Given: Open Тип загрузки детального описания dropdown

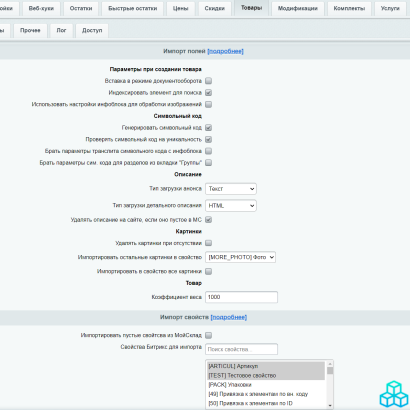Looking at the screenshot, I should coord(231,206).
